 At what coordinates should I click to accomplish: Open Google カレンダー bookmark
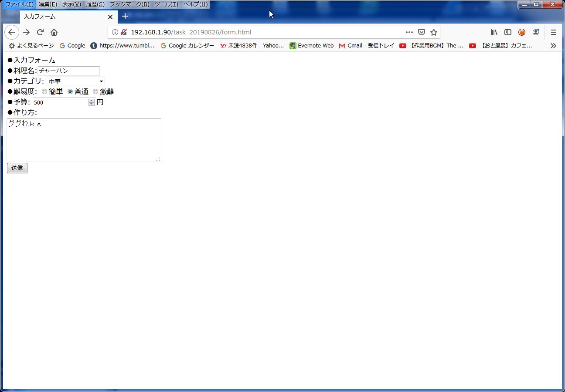187,46
